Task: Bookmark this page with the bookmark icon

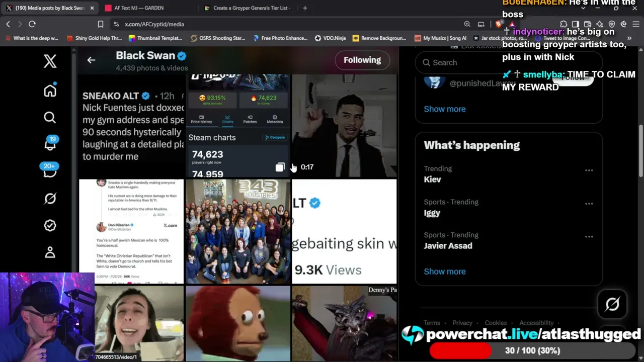Action: point(101,24)
